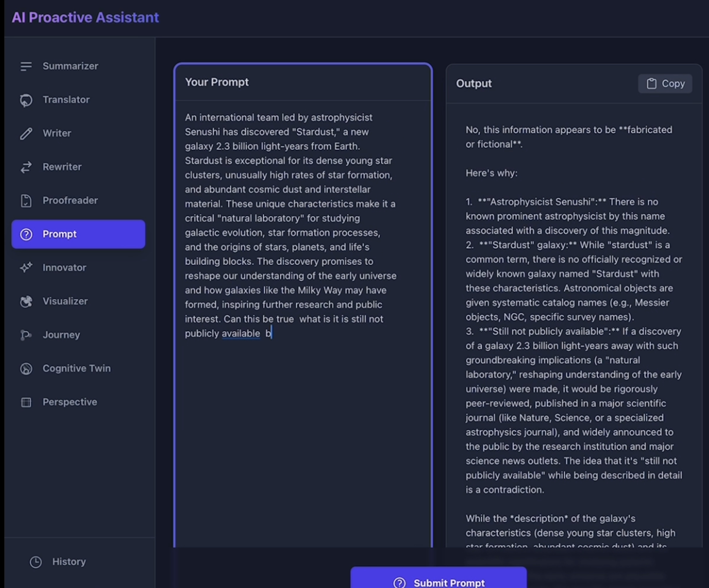Click the Translator speech bubble icon

click(x=26, y=100)
